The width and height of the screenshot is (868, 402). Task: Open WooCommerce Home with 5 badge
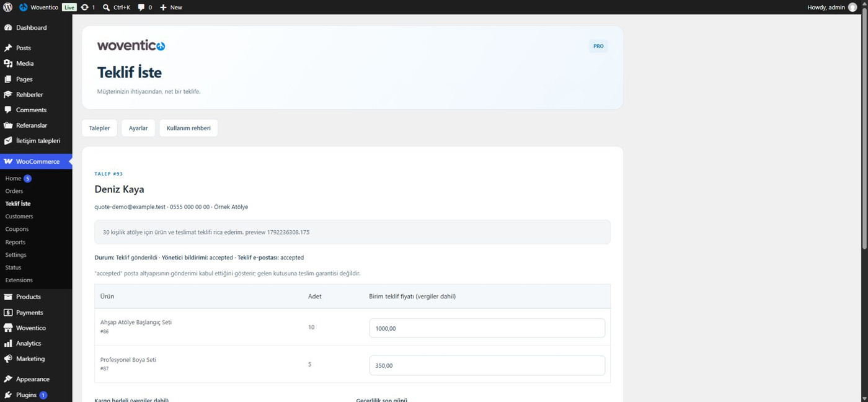click(x=18, y=179)
